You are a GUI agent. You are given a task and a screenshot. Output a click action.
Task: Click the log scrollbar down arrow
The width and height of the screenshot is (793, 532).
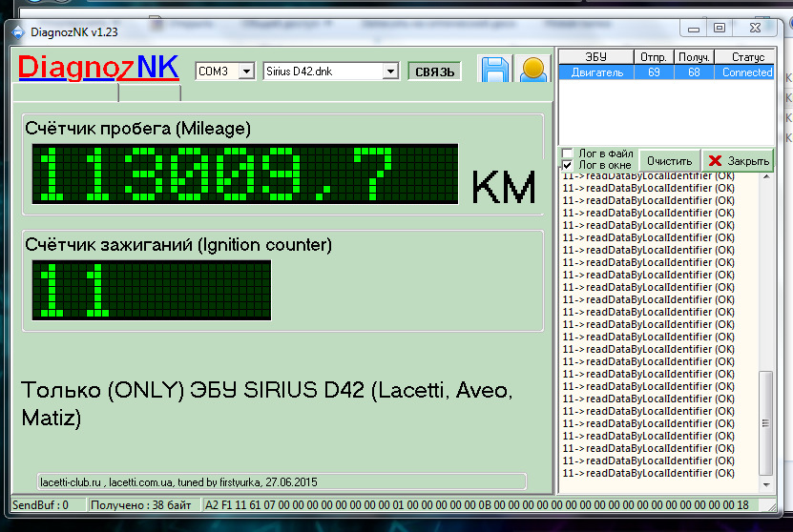(766, 484)
